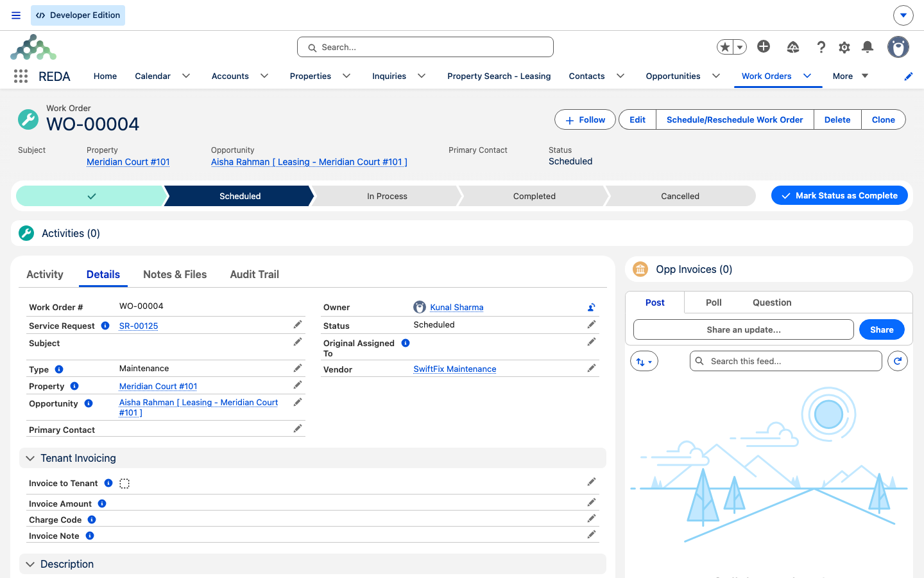924x578 pixels.
Task: Open the Help question mark icon
Action: [x=821, y=47]
